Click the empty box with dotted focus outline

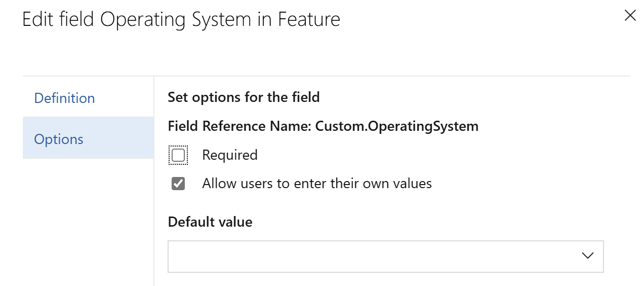(178, 155)
